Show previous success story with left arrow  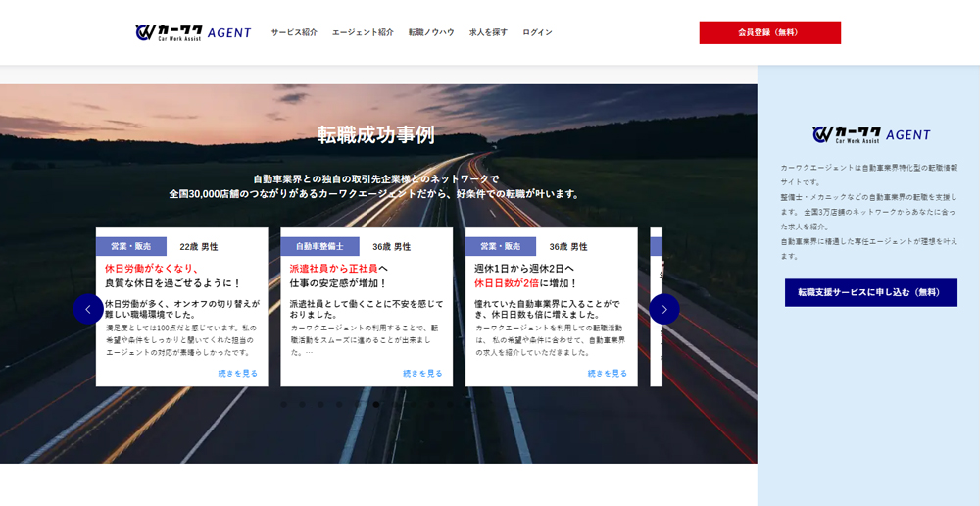click(x=88, y=309)
